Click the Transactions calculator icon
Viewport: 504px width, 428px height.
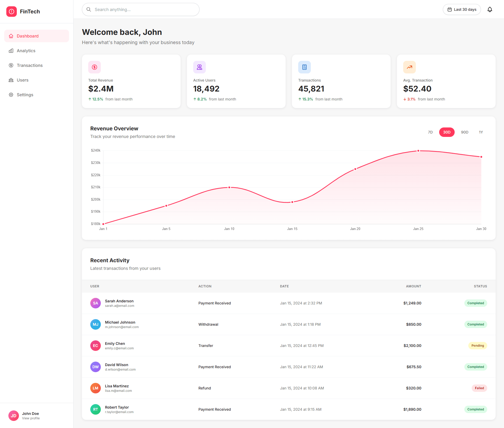[x=304, y=67]
